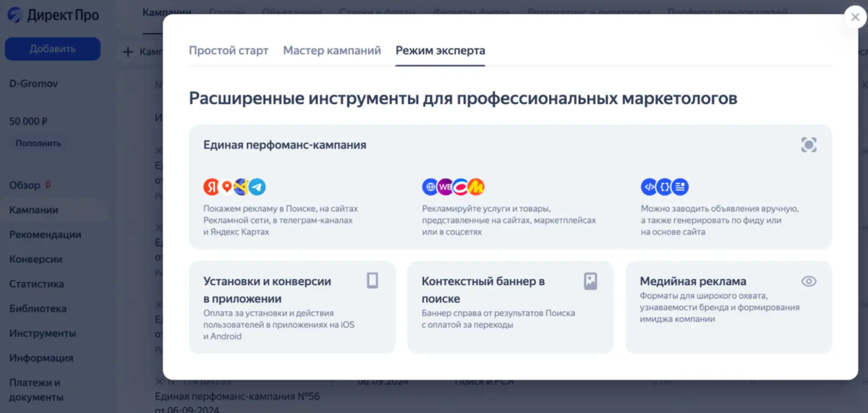The image size is (868, 413).
Task: Click the Кампании tab in the background page
Action: point(167,12)
